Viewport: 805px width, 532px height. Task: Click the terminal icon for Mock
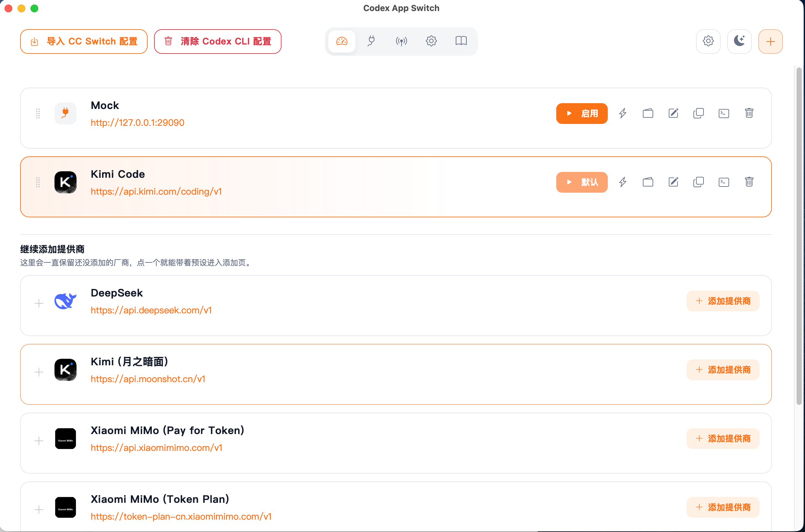coord(724,113)
